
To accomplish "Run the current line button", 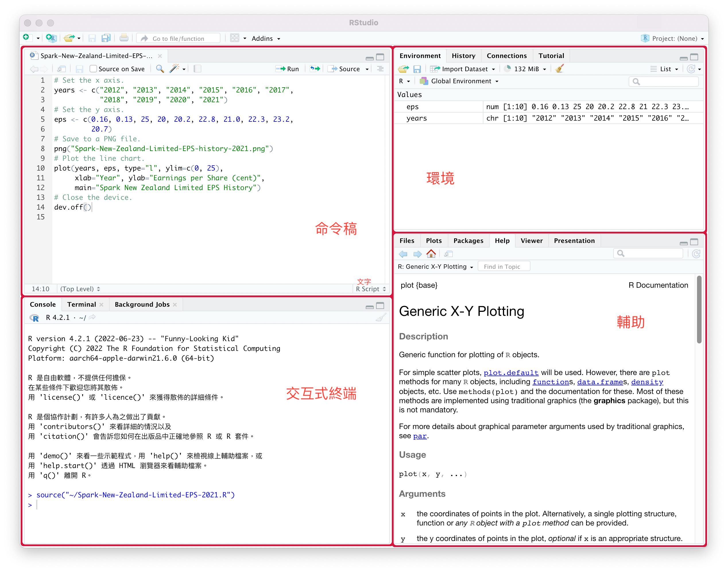I will [287, 69].
